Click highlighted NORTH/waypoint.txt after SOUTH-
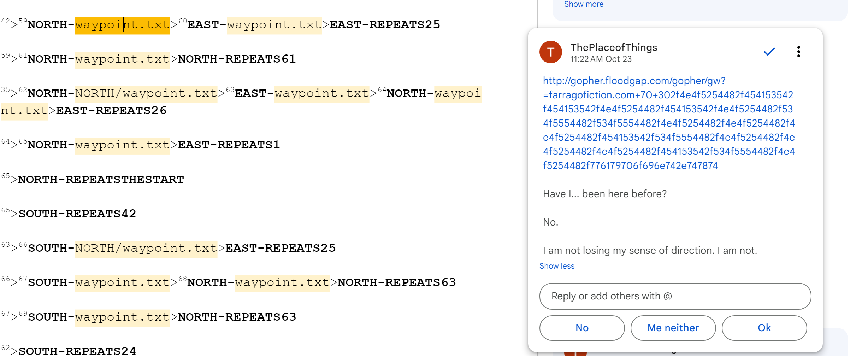868x356 pixels. coord(146,248)
